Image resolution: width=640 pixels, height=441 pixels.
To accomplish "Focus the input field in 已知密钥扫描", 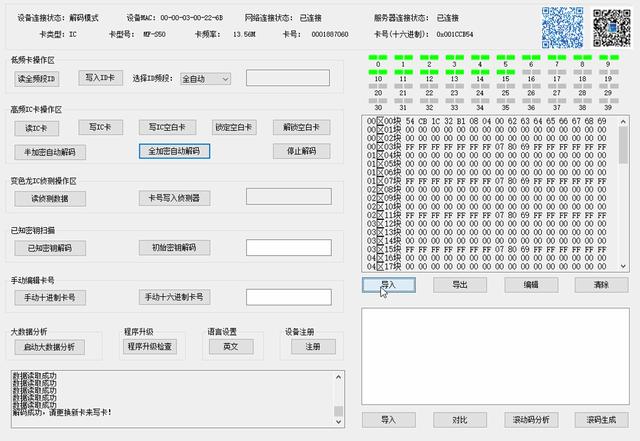I will (289, 247).
